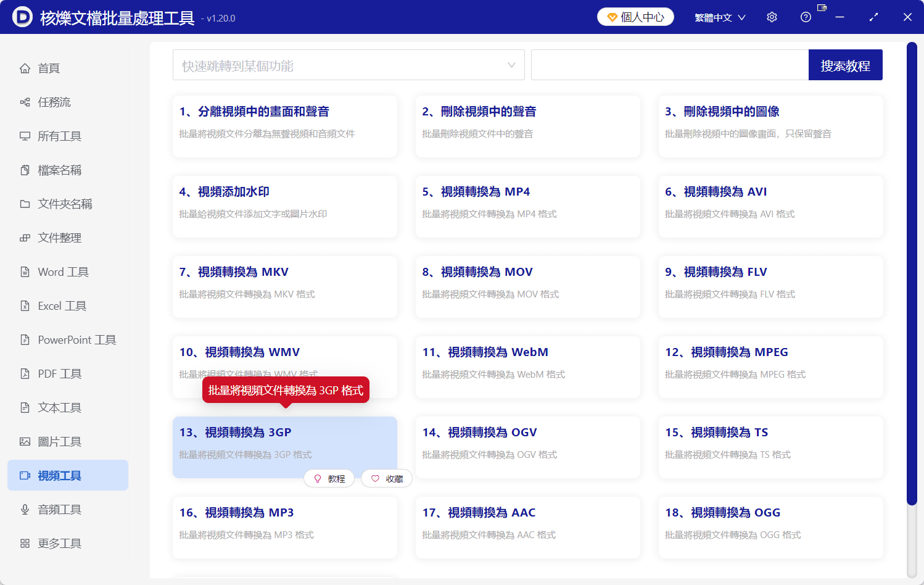Screen dimensions: 924x585
Task: Open the settings gear icon
Action: [772, 17]
